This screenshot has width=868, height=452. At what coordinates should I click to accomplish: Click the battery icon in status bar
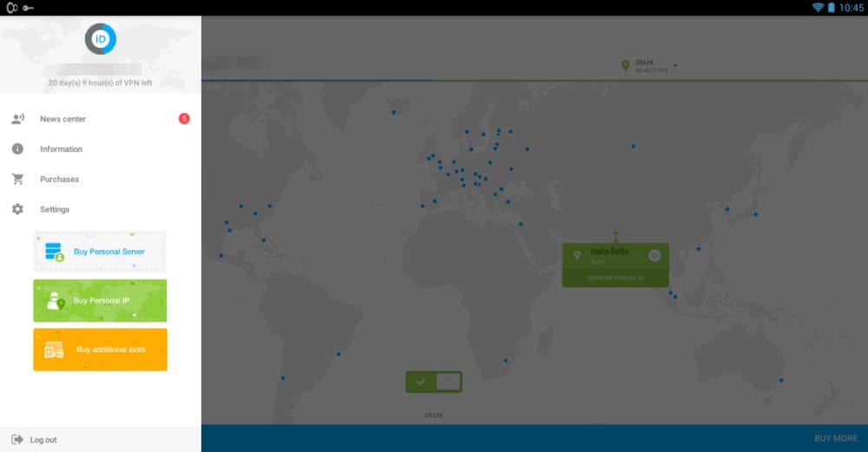coord(831,8)
